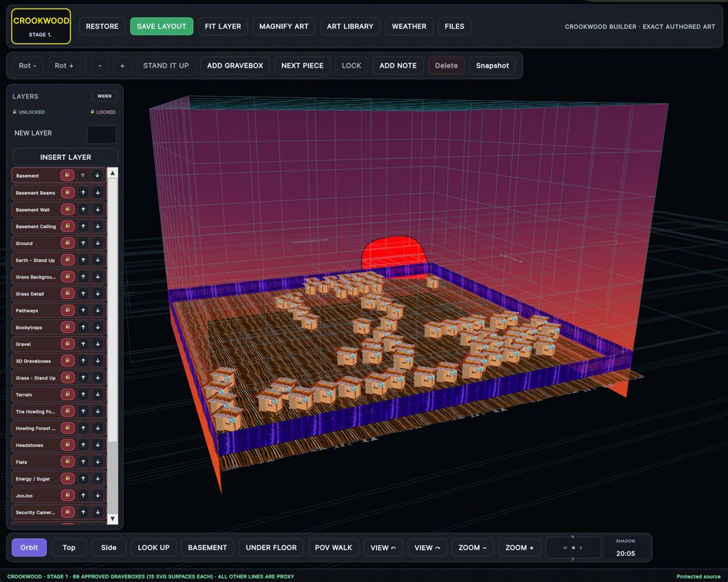Take a Snapshot of the scene

click(x=492, y=65)
